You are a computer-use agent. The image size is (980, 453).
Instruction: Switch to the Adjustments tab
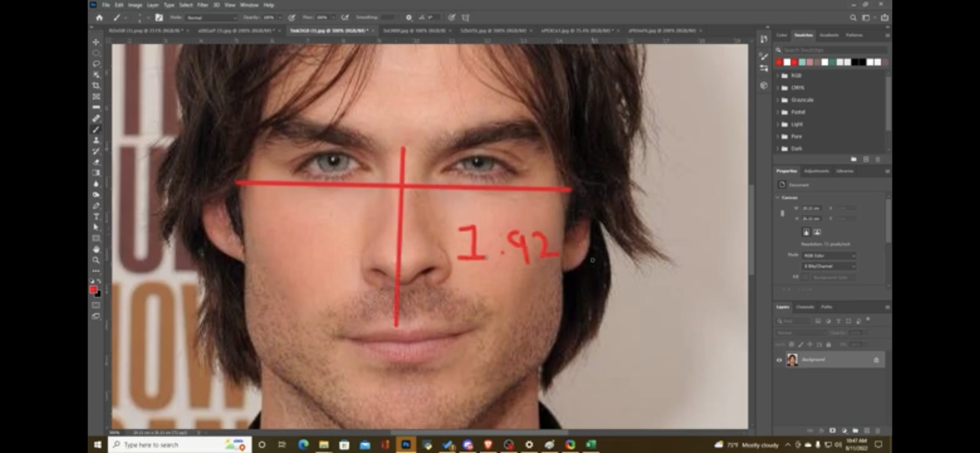point(816,171)
